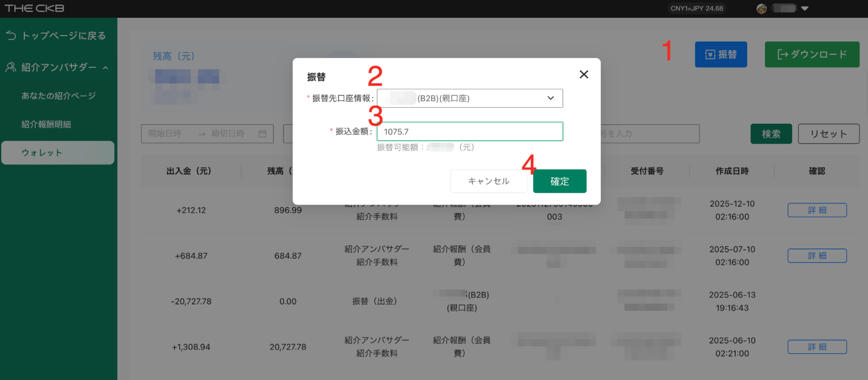Viewport: 868px width, 380px height.
Task: Click the -20,727.78 amount cell
Action: tap(191, 301)
